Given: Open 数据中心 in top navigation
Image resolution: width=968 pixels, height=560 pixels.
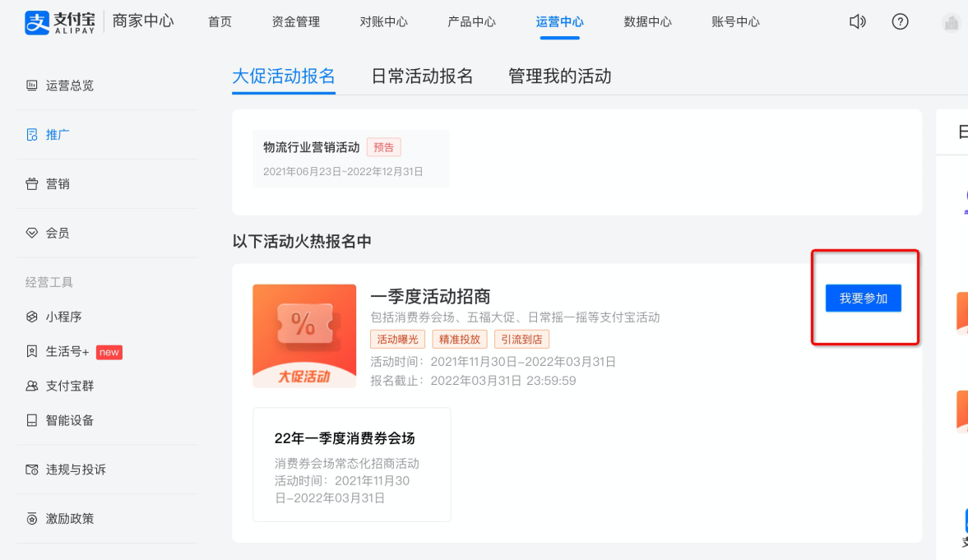Looking at the screenshot, I should point(647,22).
